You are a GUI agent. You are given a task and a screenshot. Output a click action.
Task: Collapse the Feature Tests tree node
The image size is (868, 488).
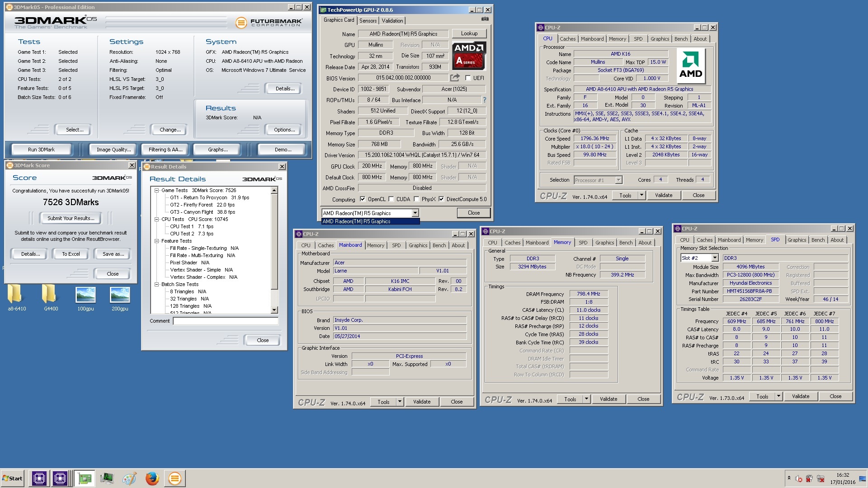coord(156,241)
